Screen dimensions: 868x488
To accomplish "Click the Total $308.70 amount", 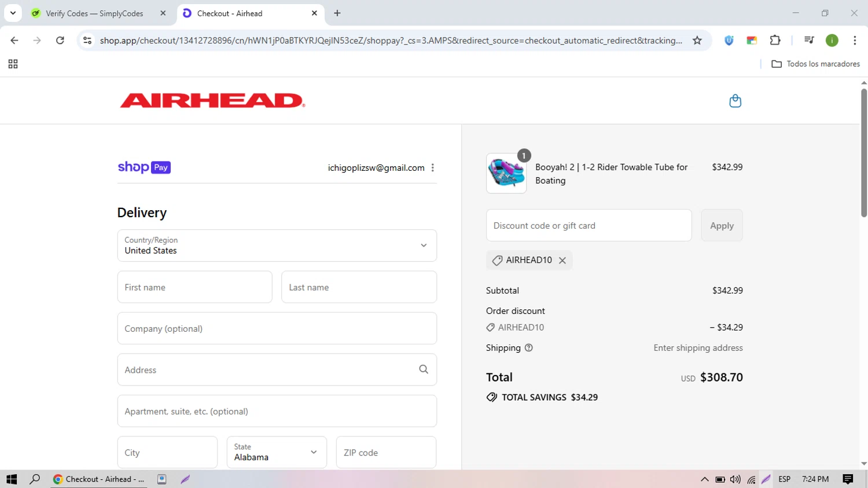I will (722, 377).
